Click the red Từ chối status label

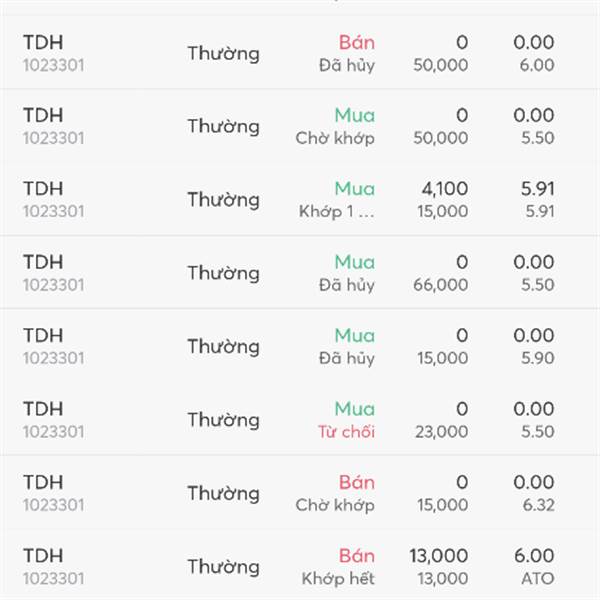[x=346, y=432]
